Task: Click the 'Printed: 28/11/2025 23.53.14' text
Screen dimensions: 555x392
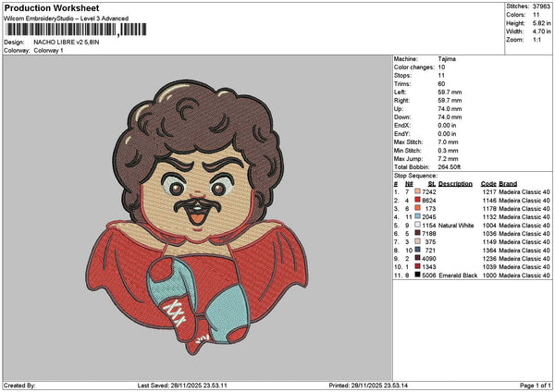Action: [x=368, y=386]
